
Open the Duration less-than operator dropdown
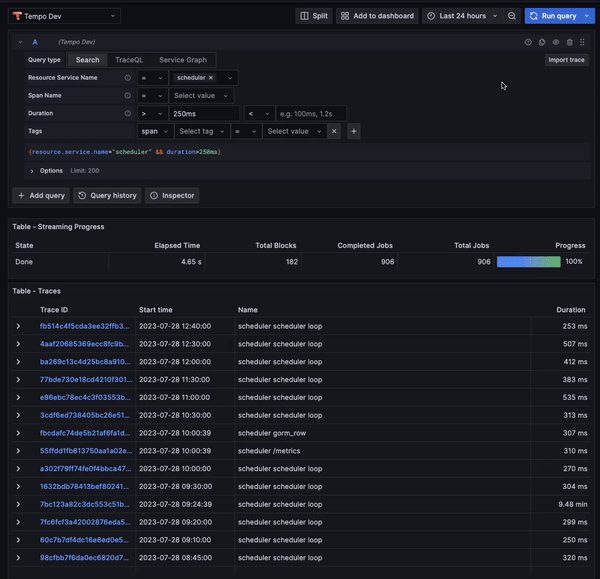(259, 114)
